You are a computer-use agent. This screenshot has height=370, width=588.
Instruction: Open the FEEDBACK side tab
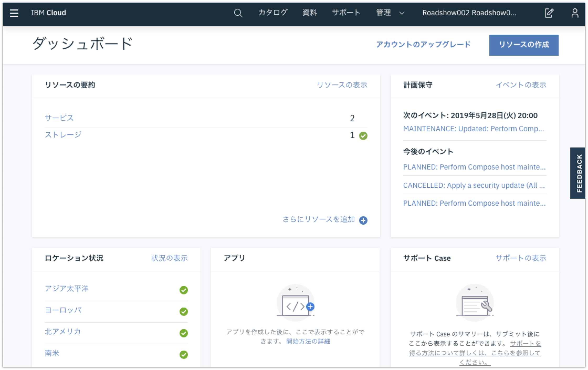tap(578, 173)
